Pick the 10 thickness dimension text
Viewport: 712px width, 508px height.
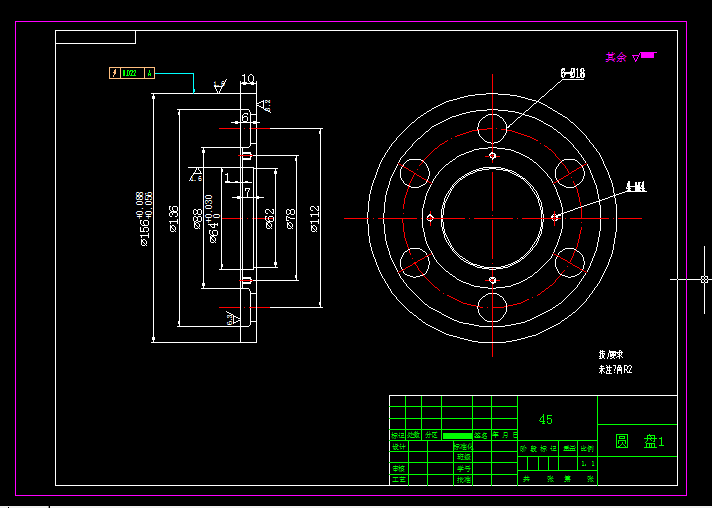coord(247,79)
